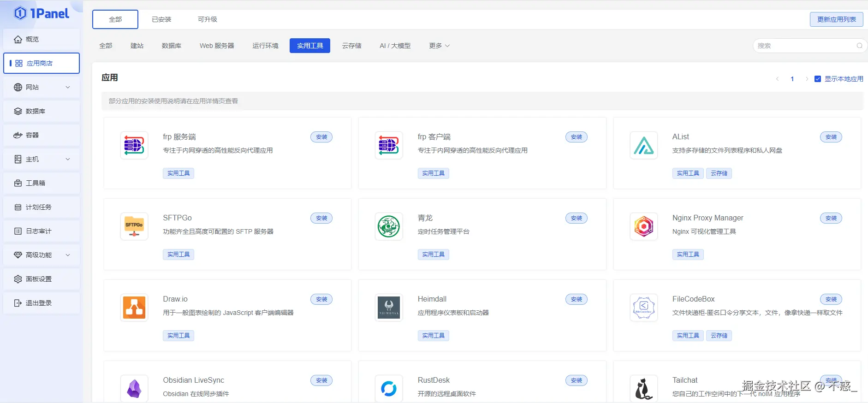Image resolution: width=868 pixels, height=403 pixels.
Task: Filter by 数据库 category tab
Action: [x=172, y=46]
